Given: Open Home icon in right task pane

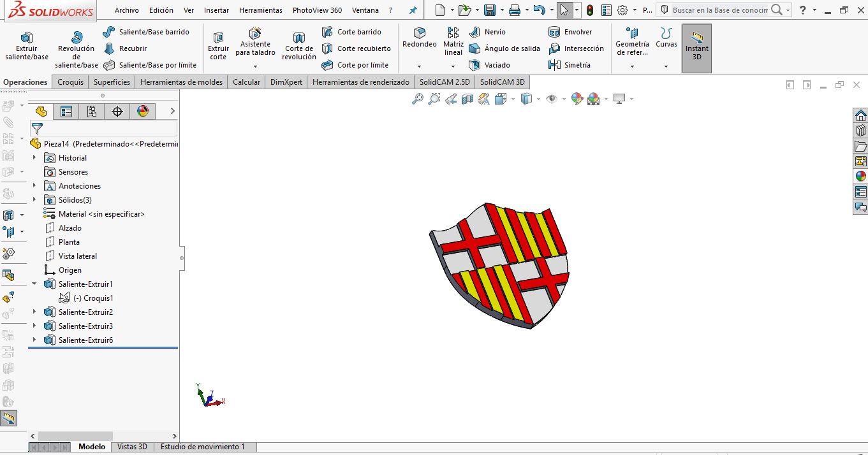Looking at the screenshot, I should [x=861, y=115].
